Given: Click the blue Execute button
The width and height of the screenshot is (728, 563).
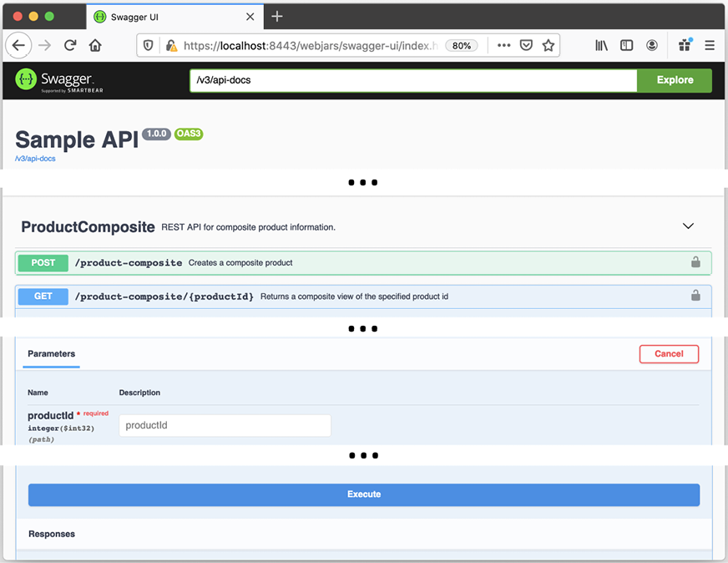Looking at the screenshot, I should click(364, 495).
